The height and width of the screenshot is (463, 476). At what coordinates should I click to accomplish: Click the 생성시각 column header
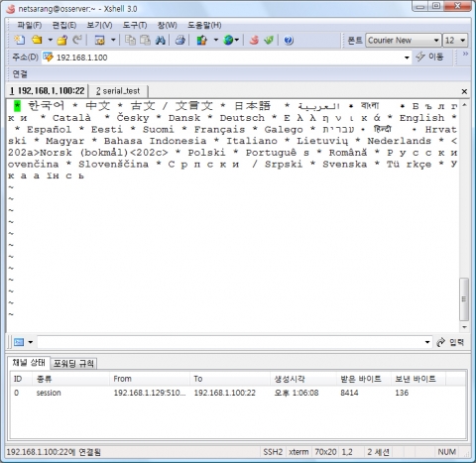[303, 379]
